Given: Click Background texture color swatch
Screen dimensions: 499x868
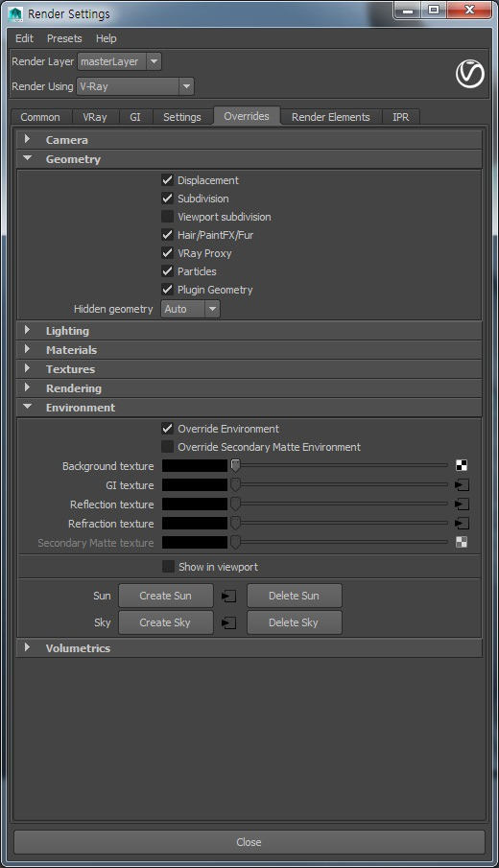Looking at the screenshot, I should [195, 465].
